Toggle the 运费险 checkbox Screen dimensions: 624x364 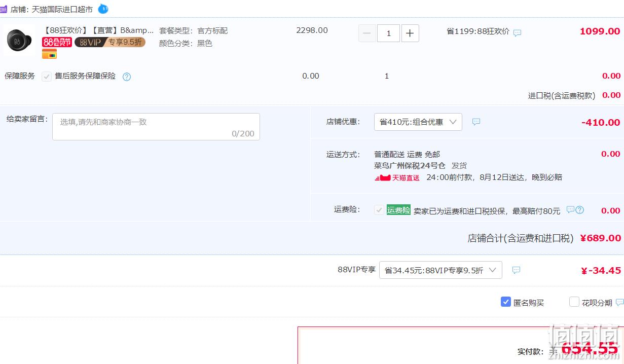[379, 210]
